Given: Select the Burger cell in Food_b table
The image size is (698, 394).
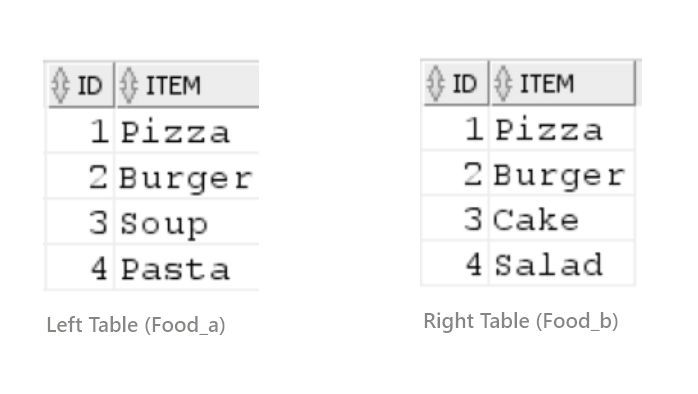Looking at the screenshot, I should coord(562,174).
